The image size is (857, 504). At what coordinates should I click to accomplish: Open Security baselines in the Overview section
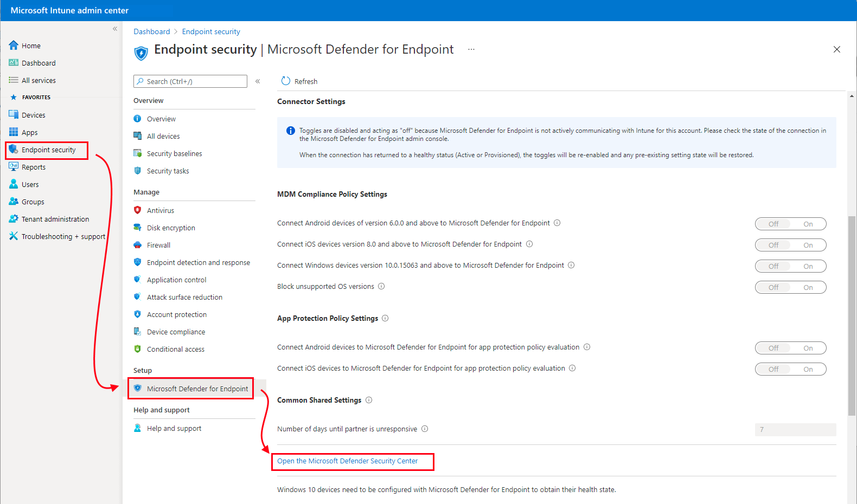coord(174,154)
